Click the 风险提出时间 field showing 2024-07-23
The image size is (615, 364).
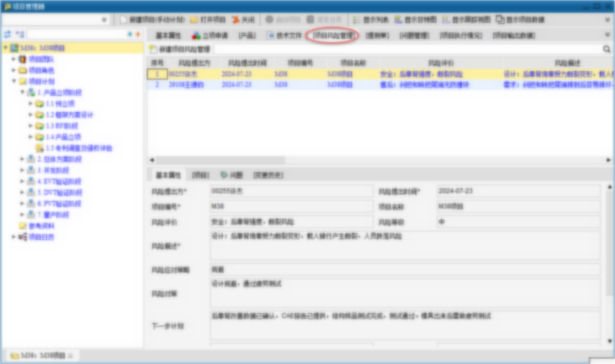(518, 191)
